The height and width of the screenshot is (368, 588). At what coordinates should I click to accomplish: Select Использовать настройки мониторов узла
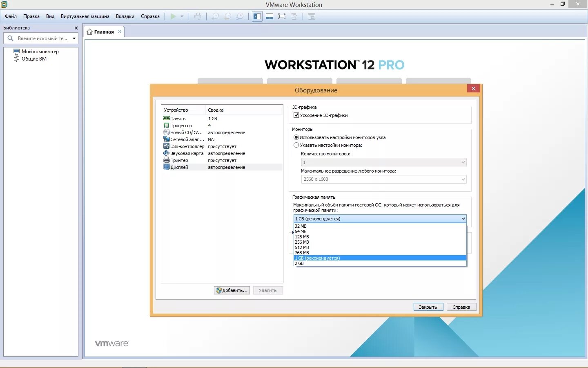coord(296,137)
